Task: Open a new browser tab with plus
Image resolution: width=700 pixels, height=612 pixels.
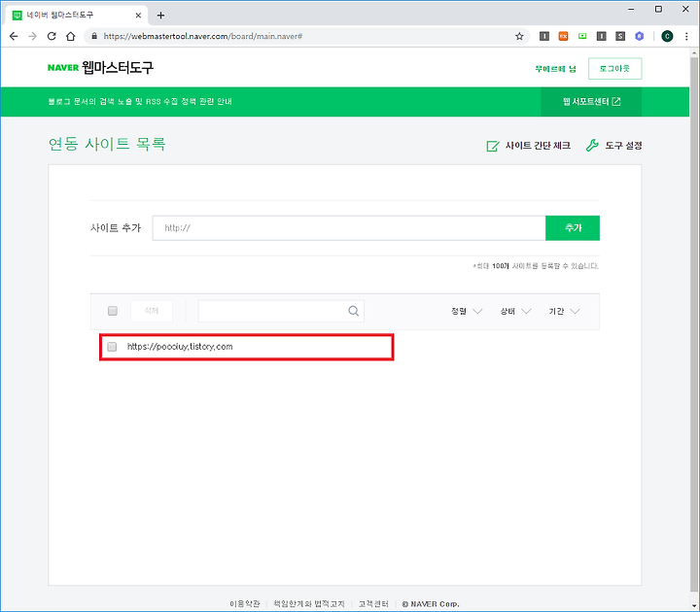Action: pos(160,16)
